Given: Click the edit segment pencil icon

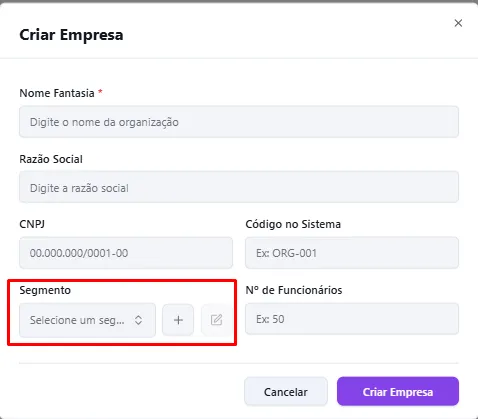Looking at the screenshot, I should (216, 320).
